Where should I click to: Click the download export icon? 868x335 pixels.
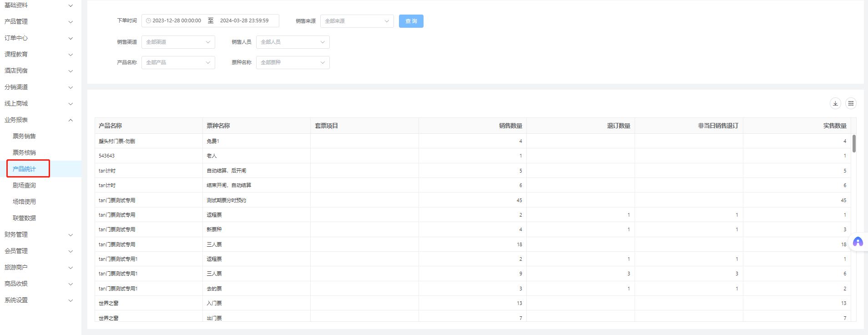[835, 103]
